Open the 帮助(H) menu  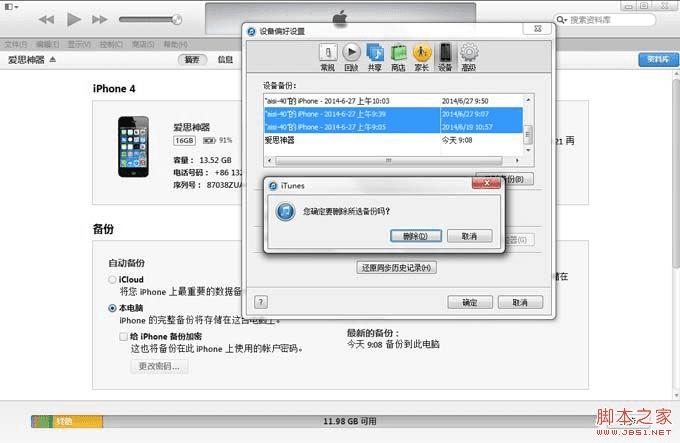[x=175, y=44]
